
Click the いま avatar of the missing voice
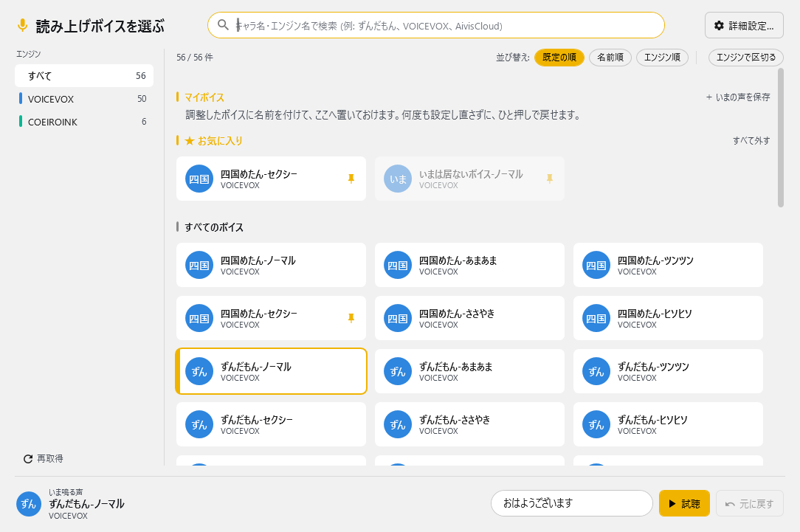coord(398,179)
